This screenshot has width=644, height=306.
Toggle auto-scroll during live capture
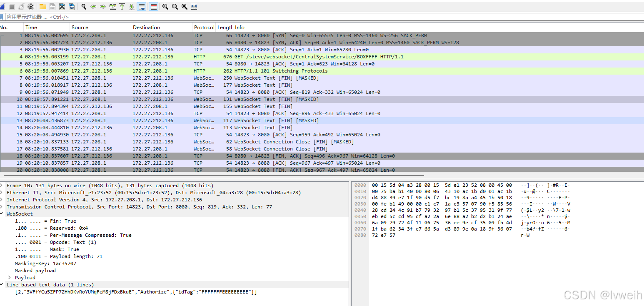(142, 7)
